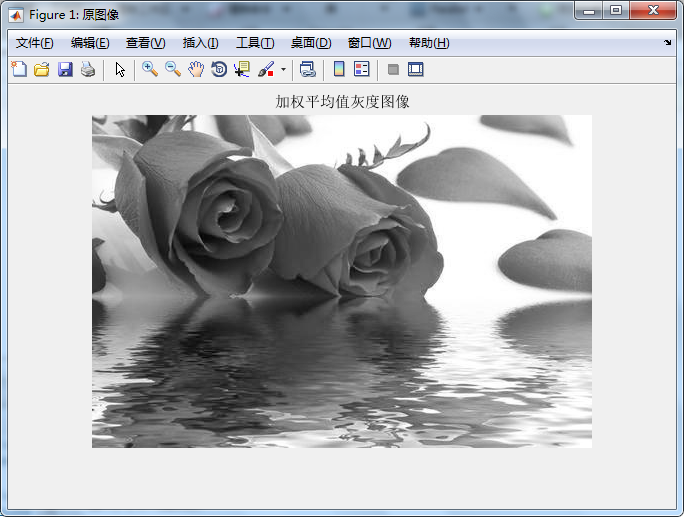Open the 编辑(E) menu
The width and height of the screenshot is (684, 517).
[90, 43]
